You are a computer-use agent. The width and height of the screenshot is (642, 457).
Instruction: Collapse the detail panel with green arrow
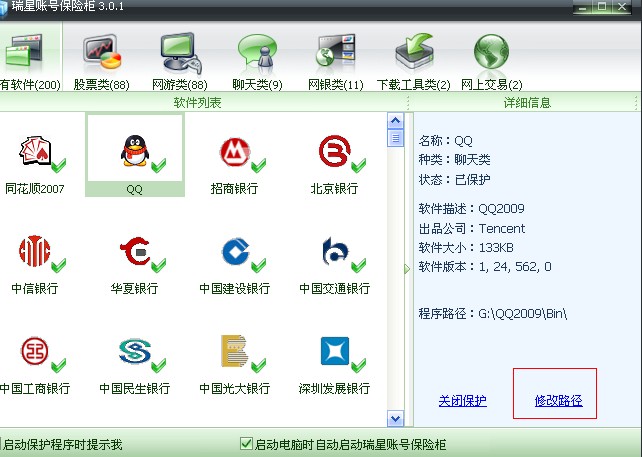click(x=407, y=269)
